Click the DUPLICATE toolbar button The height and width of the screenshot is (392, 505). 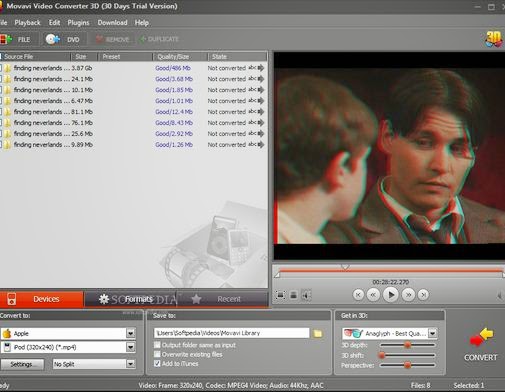click(160, 39)
